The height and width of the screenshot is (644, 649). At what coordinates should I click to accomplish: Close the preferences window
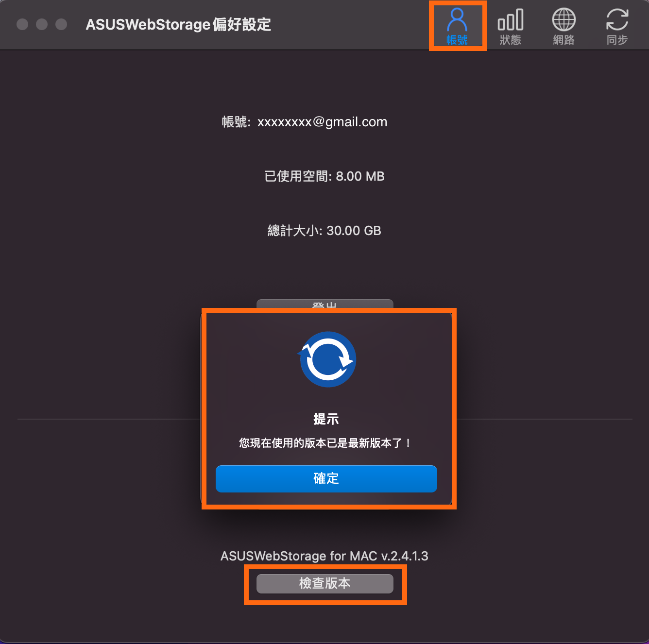(22, 24)
